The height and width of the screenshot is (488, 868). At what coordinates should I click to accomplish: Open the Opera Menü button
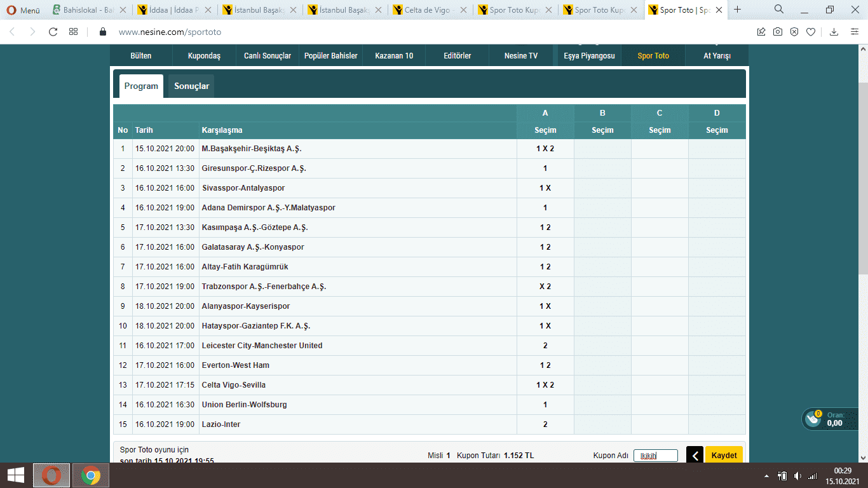tap(23, 10)
